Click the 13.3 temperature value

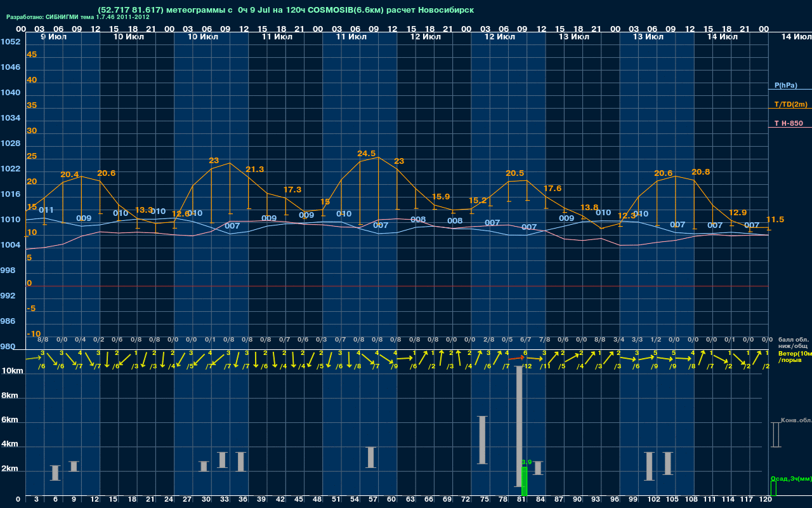pyautogui.click(x=144, y=210)
